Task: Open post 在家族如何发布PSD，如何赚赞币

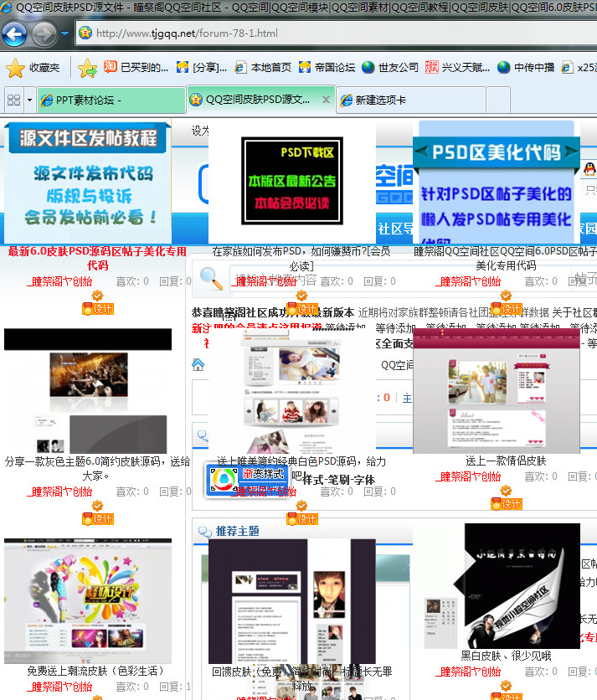Action: click(301, 258)
